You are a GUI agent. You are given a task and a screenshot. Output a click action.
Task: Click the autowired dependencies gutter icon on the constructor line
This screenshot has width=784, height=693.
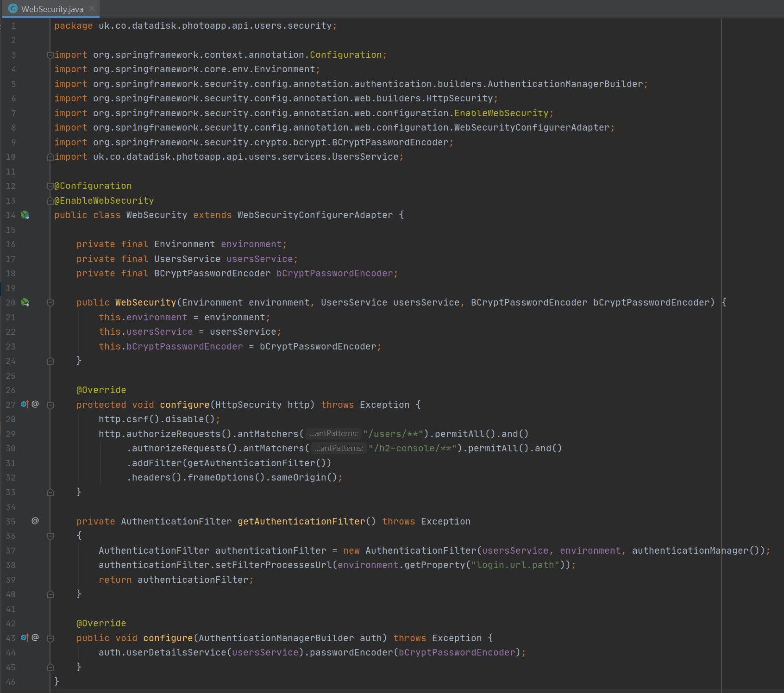tap(25, 303)
